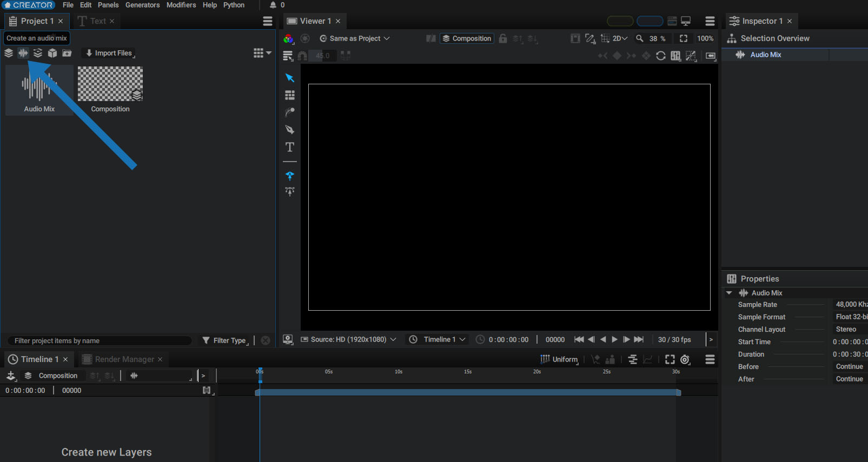
Task: Go to last frame
Action: [x=639, y=339]
